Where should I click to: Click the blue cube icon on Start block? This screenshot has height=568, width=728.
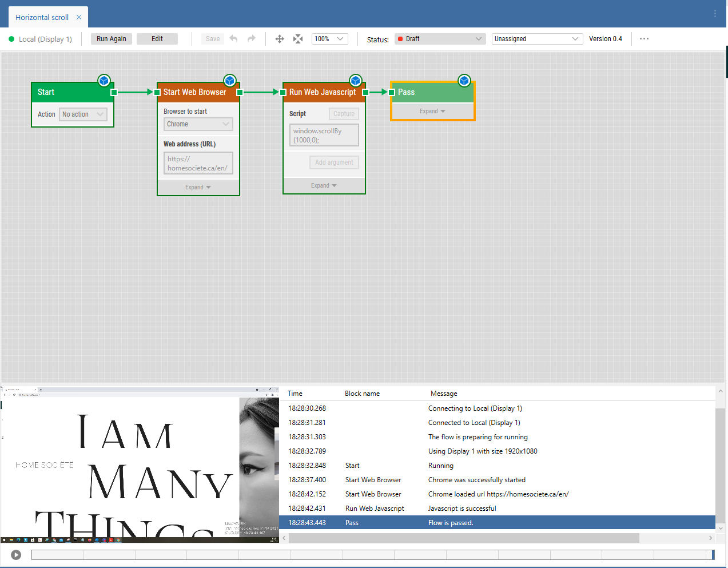(104, 81)
